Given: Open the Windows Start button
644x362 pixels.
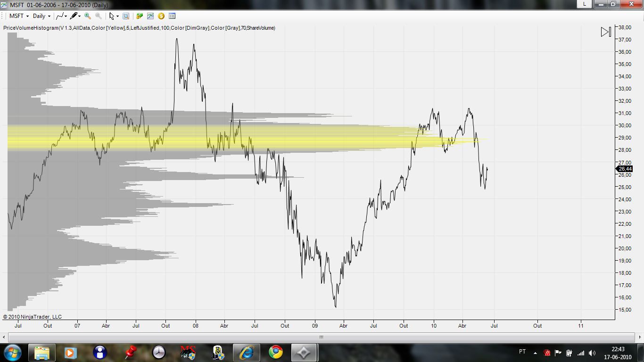Looking at the screenshot, I should (x=12, y=352).
